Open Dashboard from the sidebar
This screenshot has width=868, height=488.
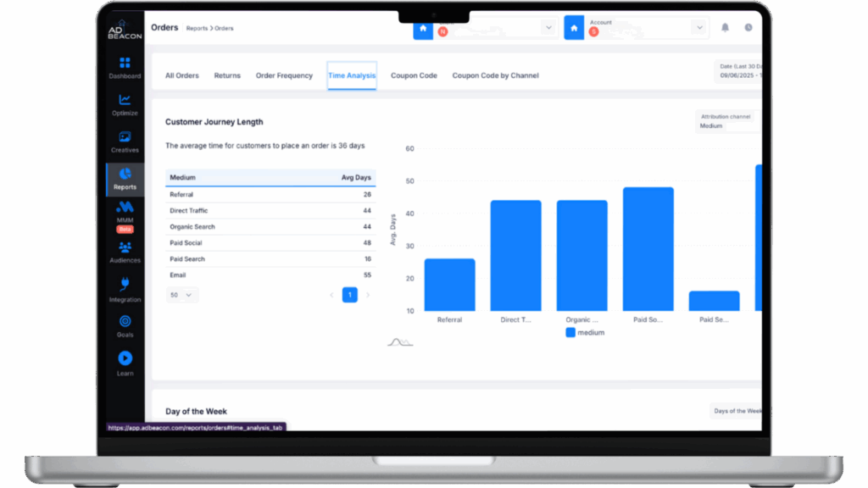tap(125, 64)
